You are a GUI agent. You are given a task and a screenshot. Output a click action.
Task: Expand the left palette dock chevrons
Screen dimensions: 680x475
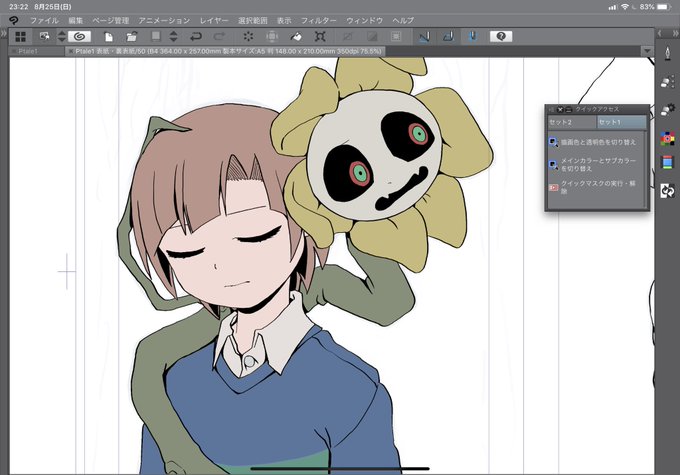pyautogui.click(x=4, y=34)
